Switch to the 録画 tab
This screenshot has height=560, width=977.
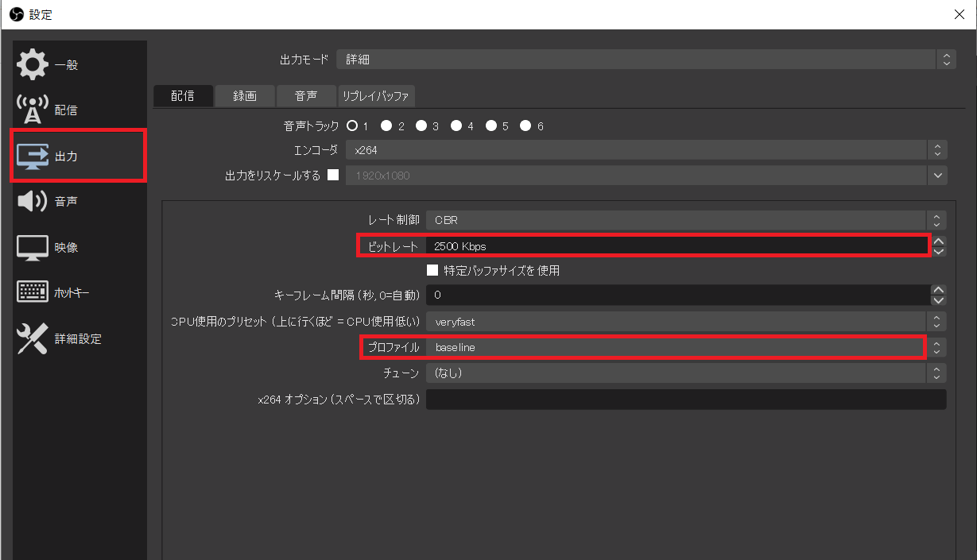[x=245, y=96]
